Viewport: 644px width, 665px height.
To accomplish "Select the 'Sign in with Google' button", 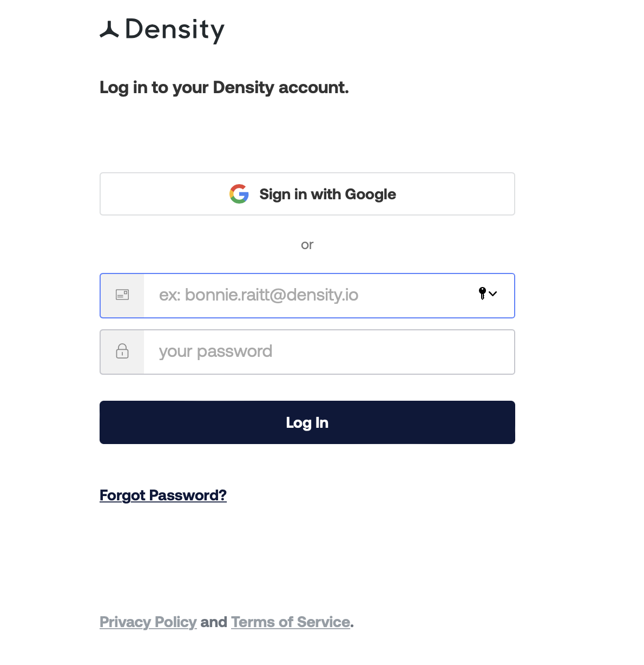I will [307, 194].
